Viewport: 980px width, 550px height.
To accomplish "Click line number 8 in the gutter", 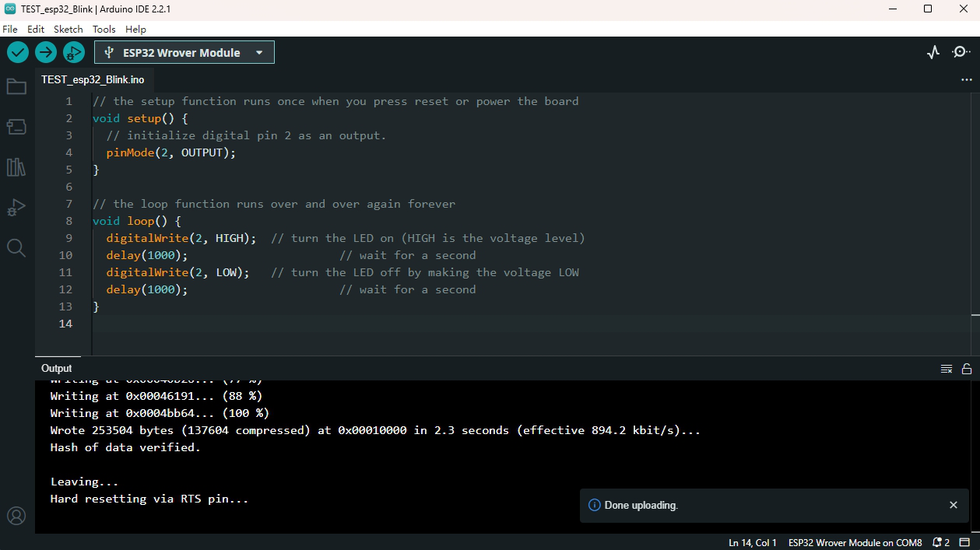I will [x=68, y=221].
